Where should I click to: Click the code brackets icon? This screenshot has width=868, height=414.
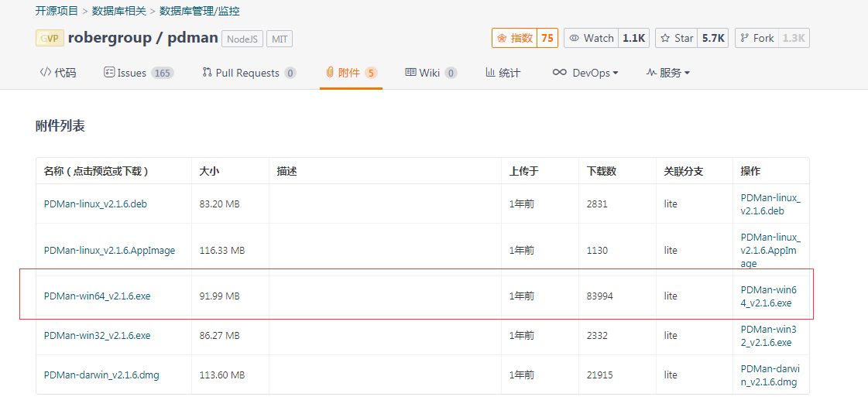click(46, 72)
